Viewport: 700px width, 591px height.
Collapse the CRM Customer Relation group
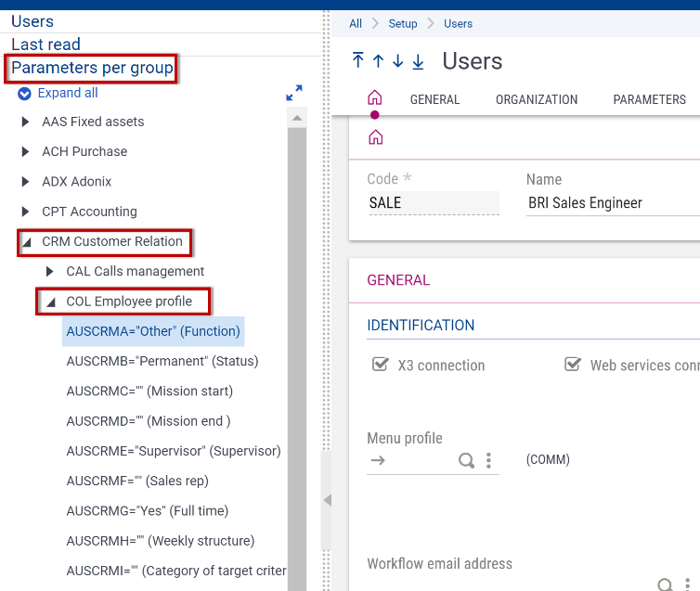[26, 242]
